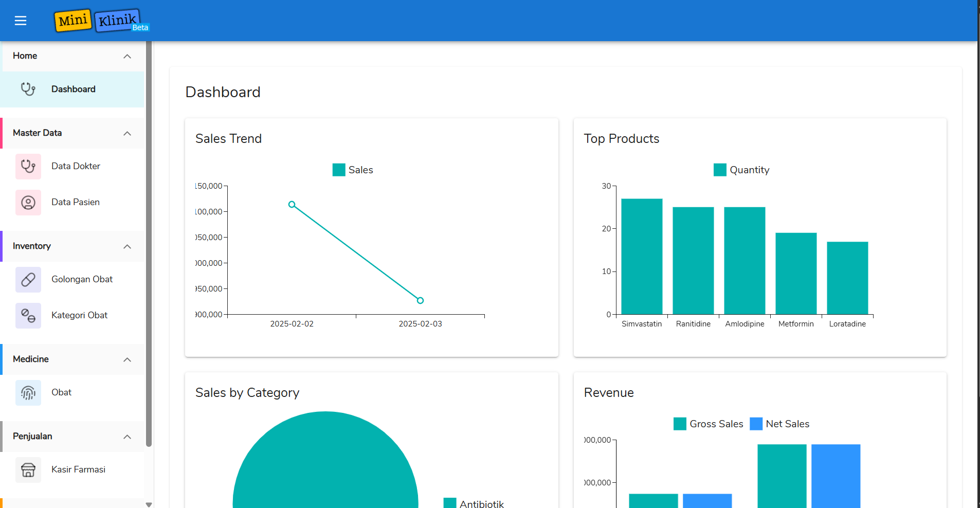
Task: Collapse the Medicine section chevron
Action: coord(128,359)
